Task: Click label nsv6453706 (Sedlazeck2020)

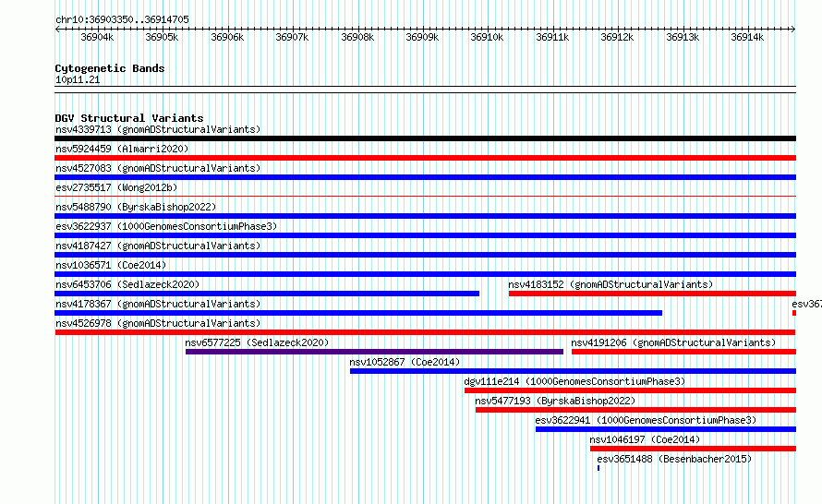Action: click(127, 284)
